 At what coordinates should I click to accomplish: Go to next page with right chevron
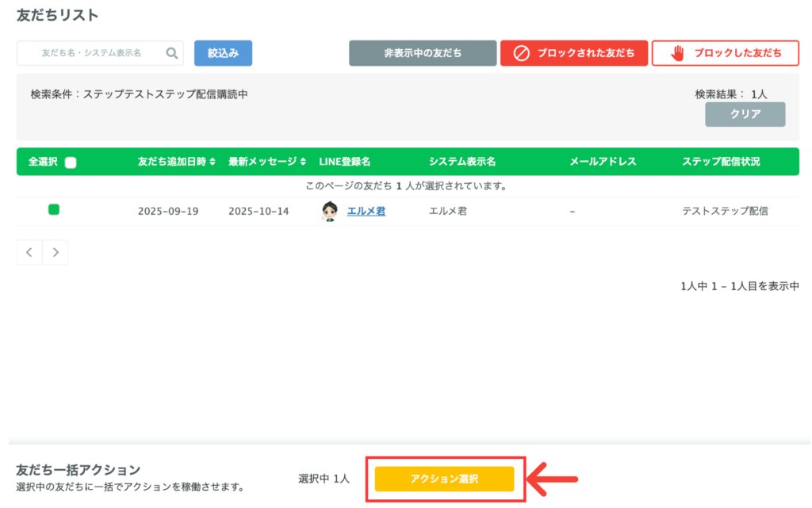56,252
